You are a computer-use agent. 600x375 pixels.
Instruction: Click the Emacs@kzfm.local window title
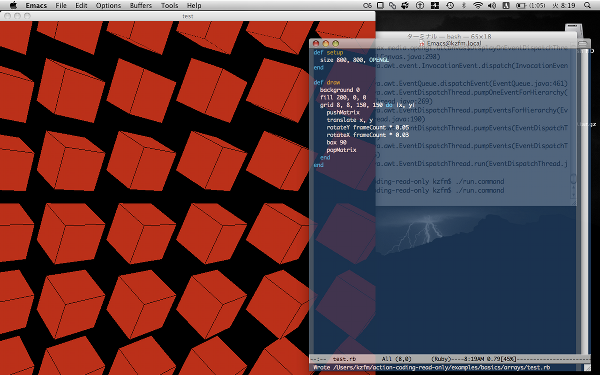click(454, 43)
